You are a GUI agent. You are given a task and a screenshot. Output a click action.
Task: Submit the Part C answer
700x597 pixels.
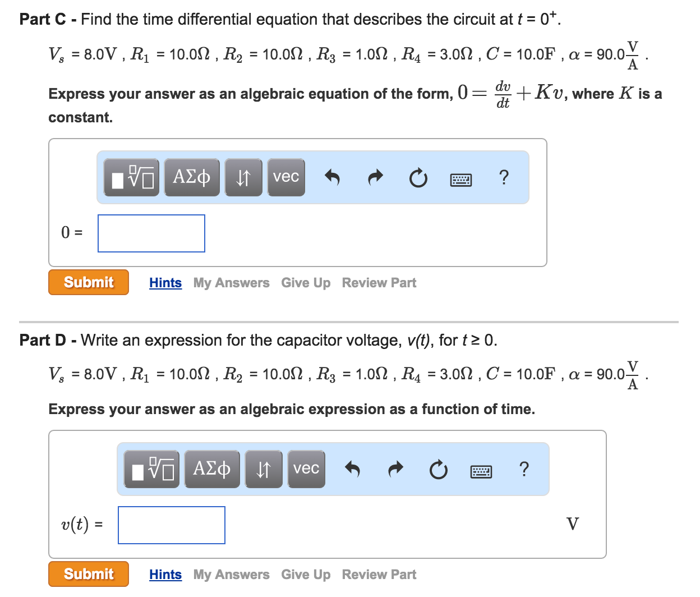point(89,282)
